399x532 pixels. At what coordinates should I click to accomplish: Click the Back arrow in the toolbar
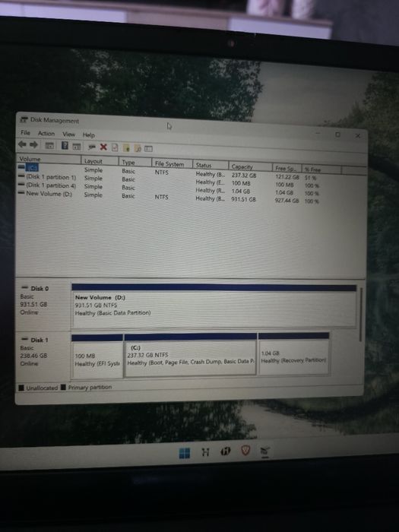point(22,145)
